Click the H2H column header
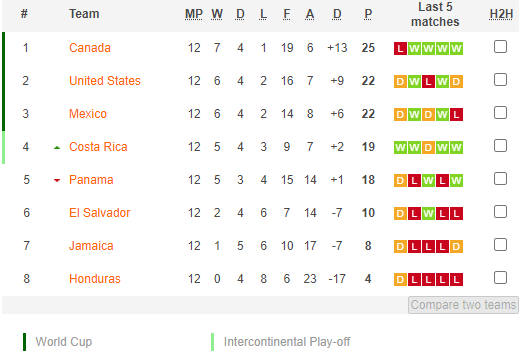 pyautogui.click(x=501, y=14)
